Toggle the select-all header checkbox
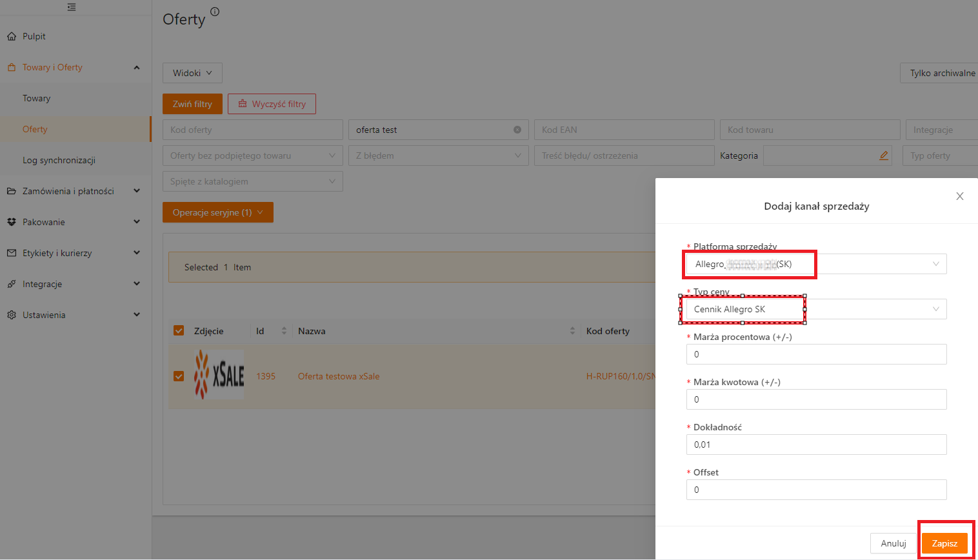This screenshot has height=560, width=978. point(179,331)
